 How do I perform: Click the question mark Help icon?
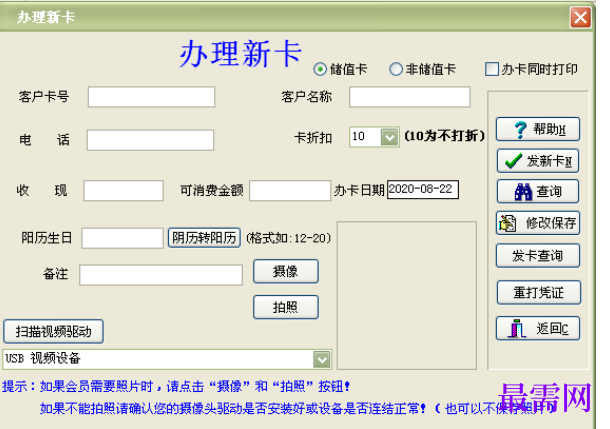click(520, 130)
